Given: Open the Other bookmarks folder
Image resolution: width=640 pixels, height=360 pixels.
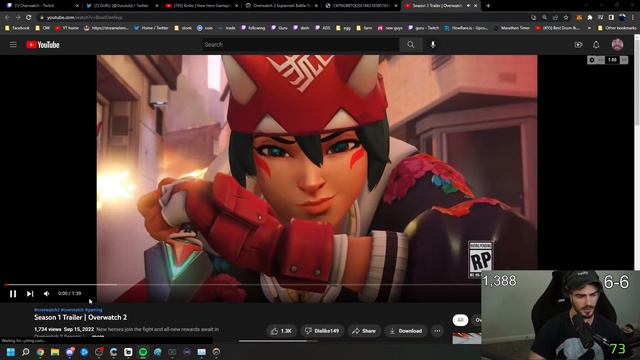Looking at the screenshot, I should (617, 28).
